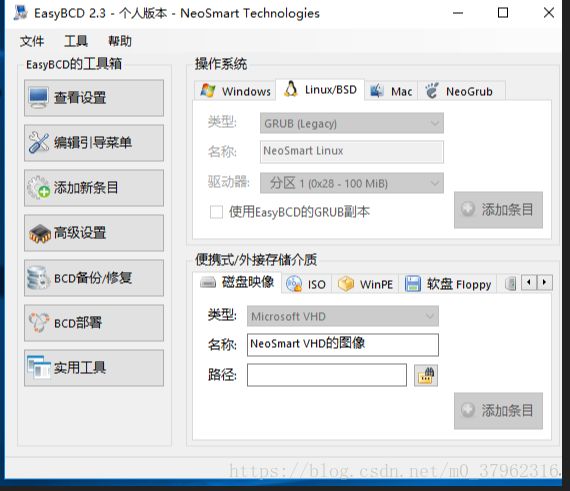Click the Mac Finder icon on tab
This screenshot has width=570, height=491.
pyautogui.click(x=377, y=90)
